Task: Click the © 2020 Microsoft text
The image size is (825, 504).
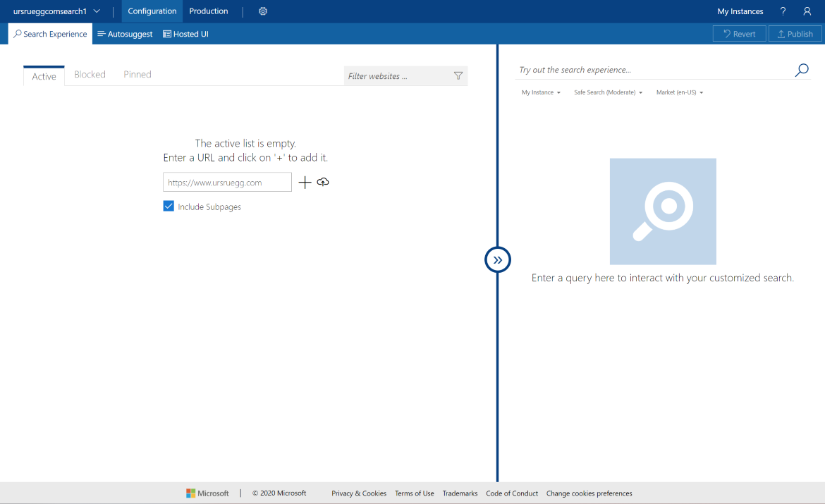Action: (279, 493)
